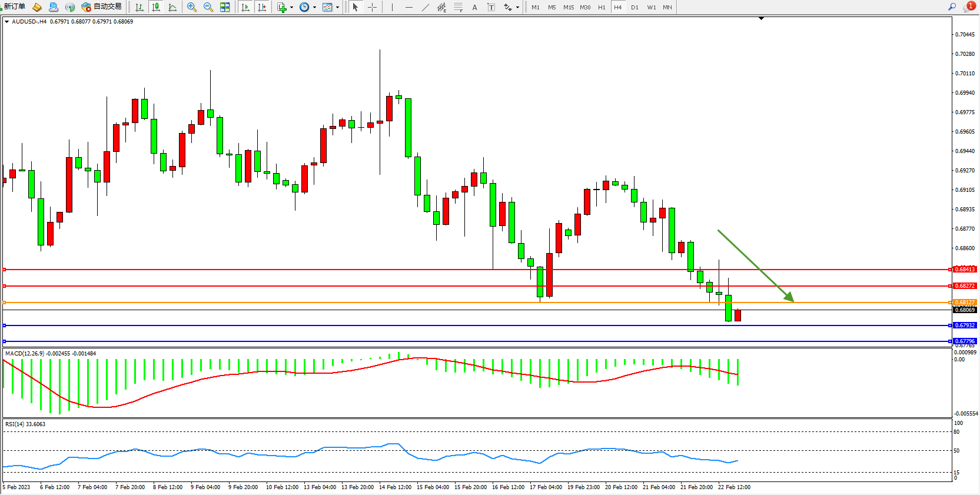The height and width of the screenshot is (495, 980).
Task: Click the 新订单 new order button
Action: tap(14, 6)
